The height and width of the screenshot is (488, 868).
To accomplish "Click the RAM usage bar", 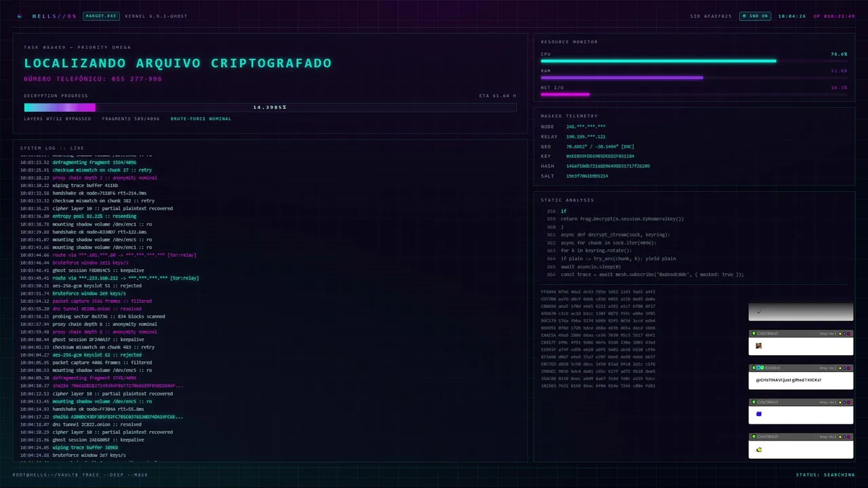I will [x=694, y=77].
